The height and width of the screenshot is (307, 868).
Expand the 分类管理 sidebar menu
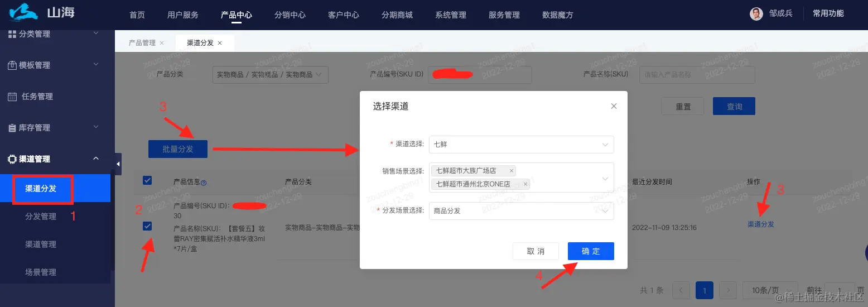(x=96, y=33)
